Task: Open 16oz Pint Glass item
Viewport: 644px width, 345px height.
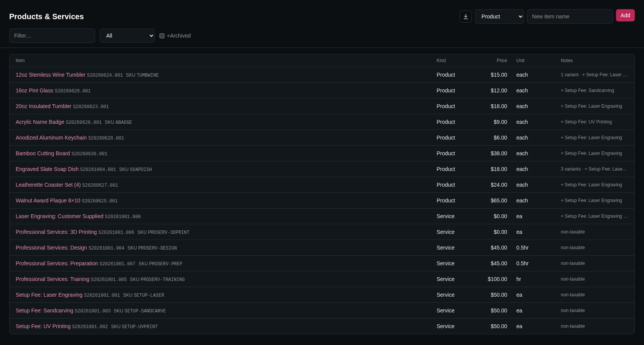Action: [x=34, y=90]
